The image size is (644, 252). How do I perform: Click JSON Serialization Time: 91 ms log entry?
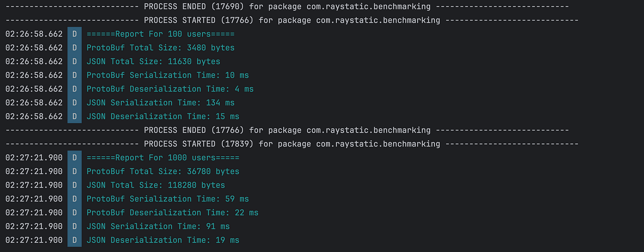[158, 226]
